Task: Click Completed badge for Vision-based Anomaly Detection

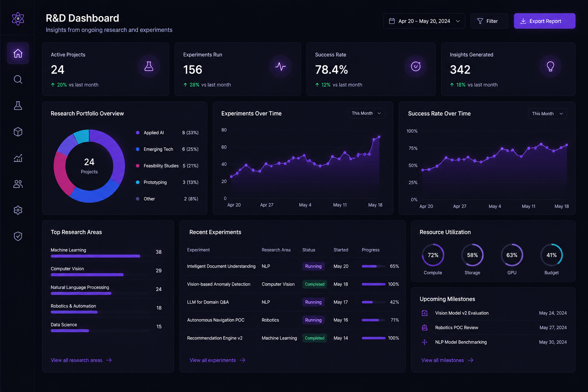Action: pyautogui.click(x=315, y=284)
